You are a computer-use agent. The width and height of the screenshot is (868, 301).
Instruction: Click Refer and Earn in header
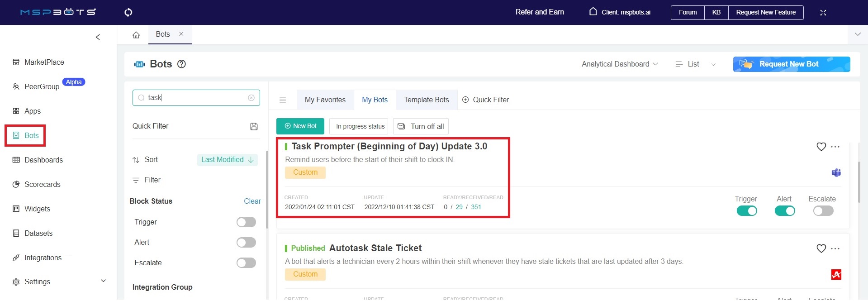540,12
